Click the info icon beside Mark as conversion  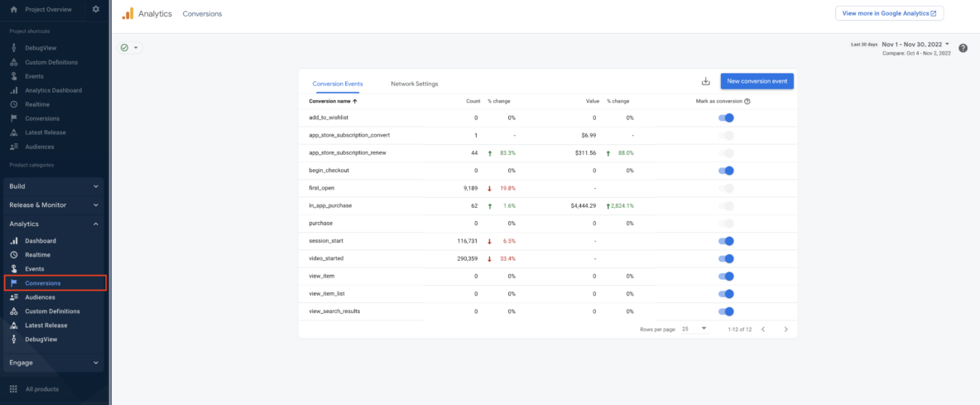[747, 101]
